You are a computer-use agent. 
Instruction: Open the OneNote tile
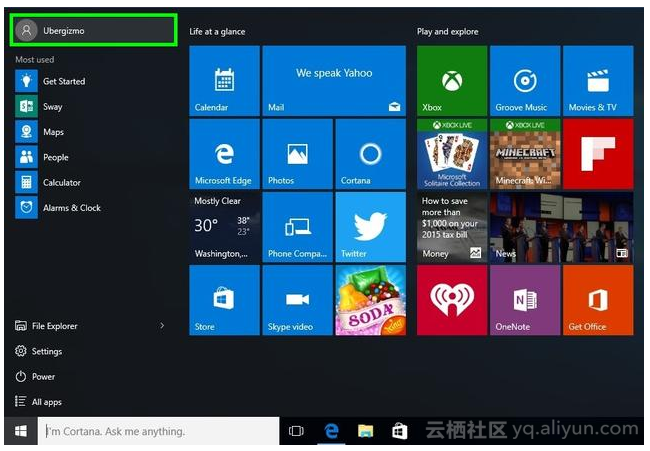coord(525,300)
